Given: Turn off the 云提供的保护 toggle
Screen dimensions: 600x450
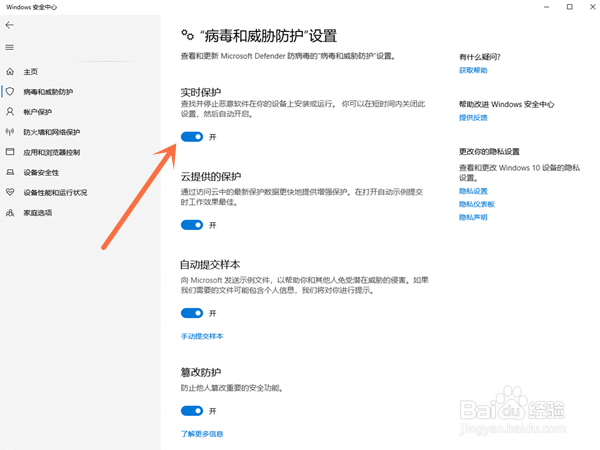Looking at the screenshot, I should click(x=192, y=225).
